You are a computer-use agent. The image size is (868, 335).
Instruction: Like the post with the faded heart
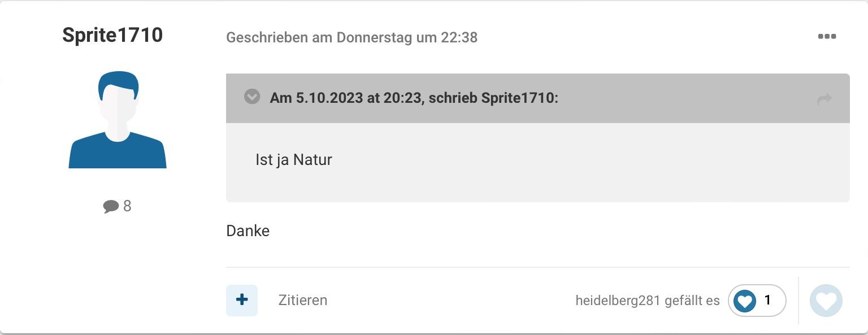click(826, 301)
